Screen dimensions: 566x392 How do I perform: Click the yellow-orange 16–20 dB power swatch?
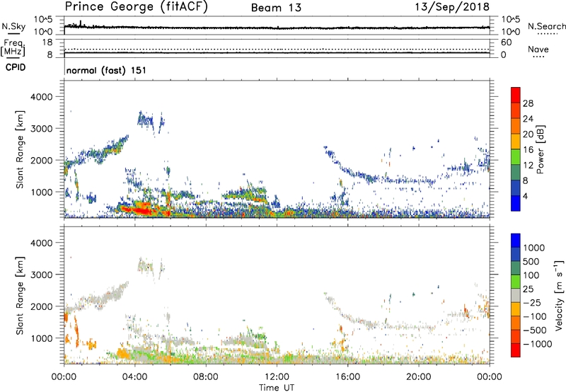[516, 142]
